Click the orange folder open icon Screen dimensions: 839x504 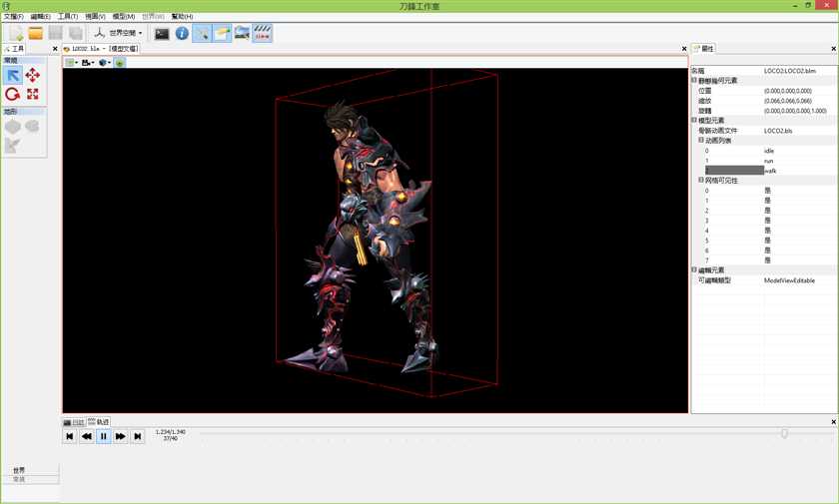36,33
